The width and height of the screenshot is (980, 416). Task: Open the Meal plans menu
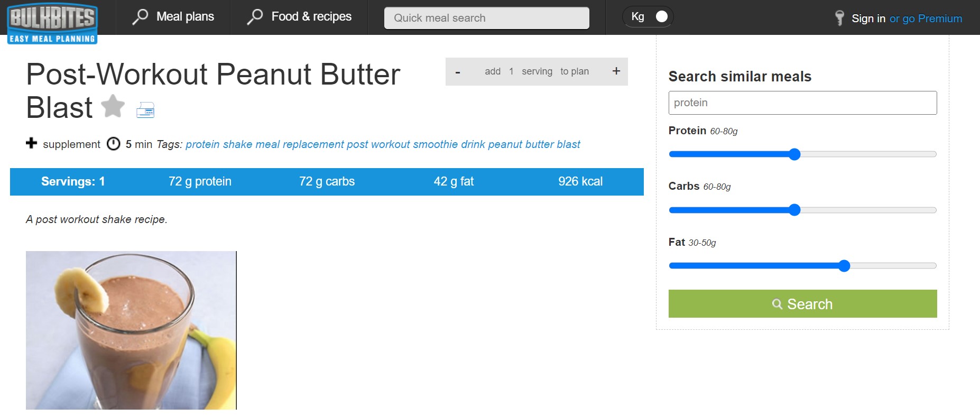click(x=185, y=17)
